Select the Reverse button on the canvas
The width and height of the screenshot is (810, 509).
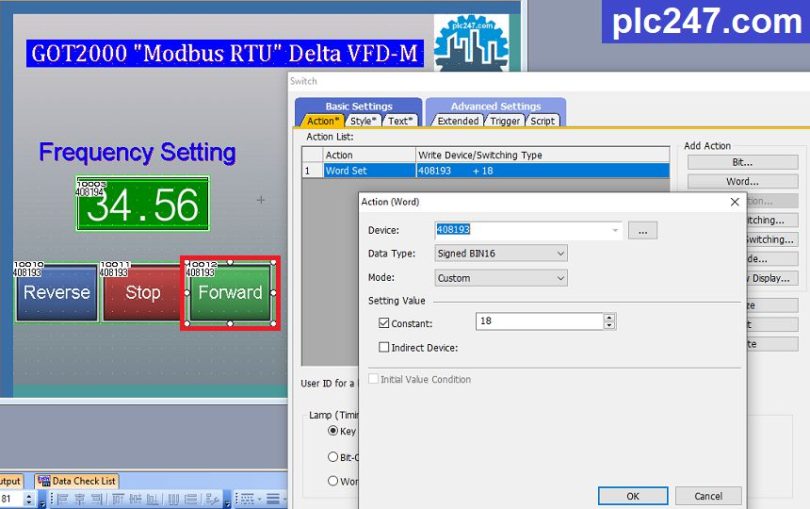[57, 293]
